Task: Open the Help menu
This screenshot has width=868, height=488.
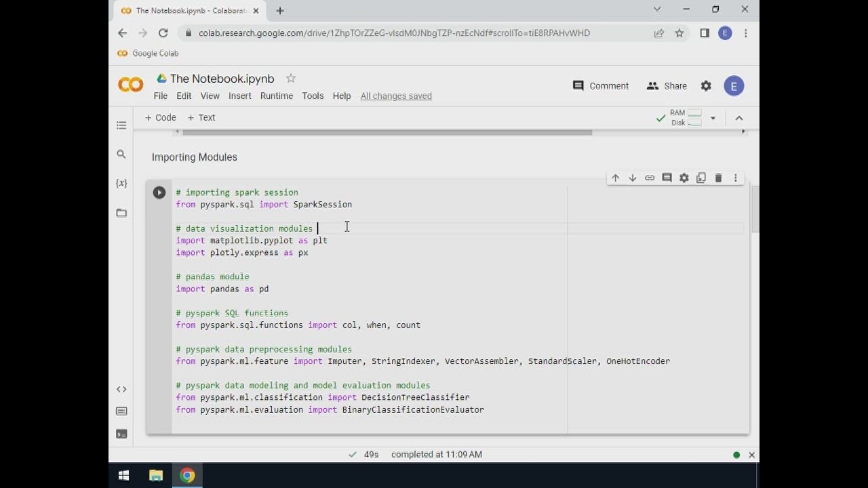Action: 342,96
